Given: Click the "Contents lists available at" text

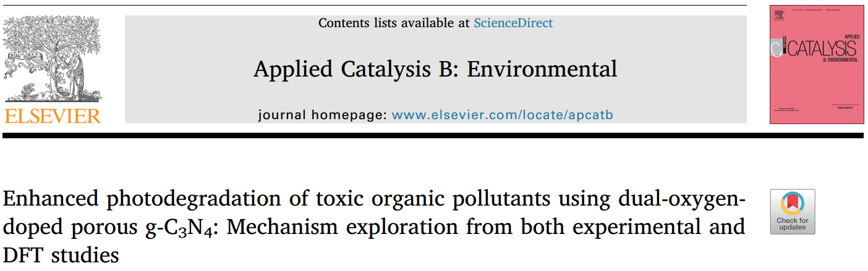Looking at the screenshot, I should tap(394, 23).
